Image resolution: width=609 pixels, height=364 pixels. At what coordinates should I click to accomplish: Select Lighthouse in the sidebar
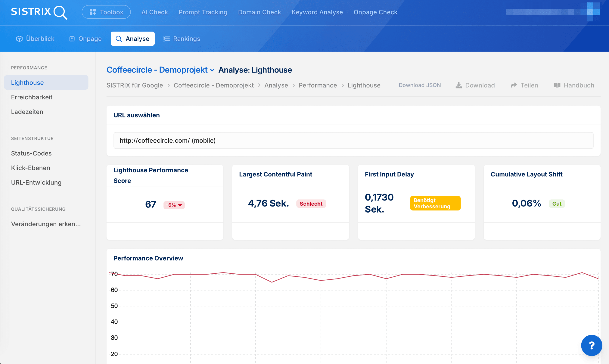(46, 83)
